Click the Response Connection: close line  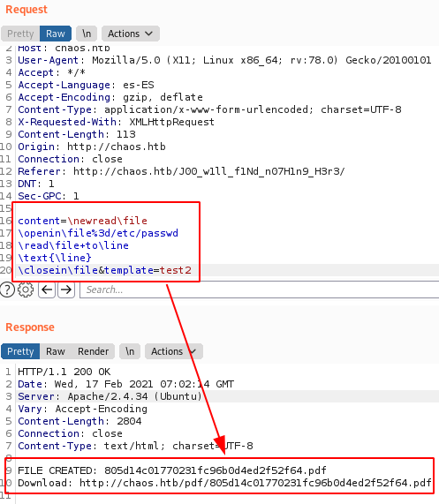coord(70,433)
